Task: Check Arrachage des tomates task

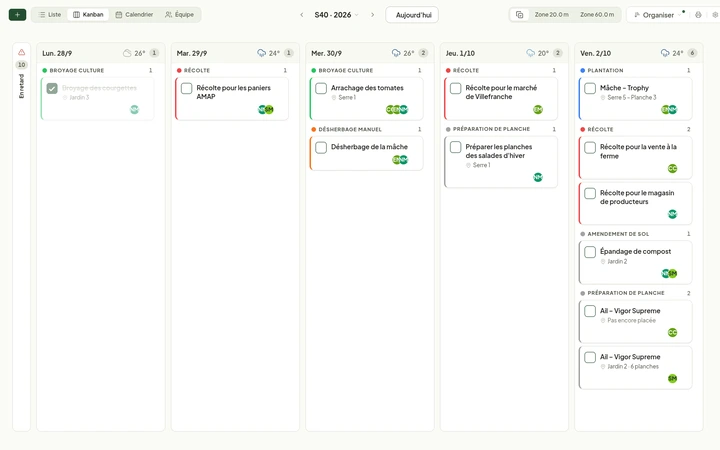Action: [x=321, y=88]
